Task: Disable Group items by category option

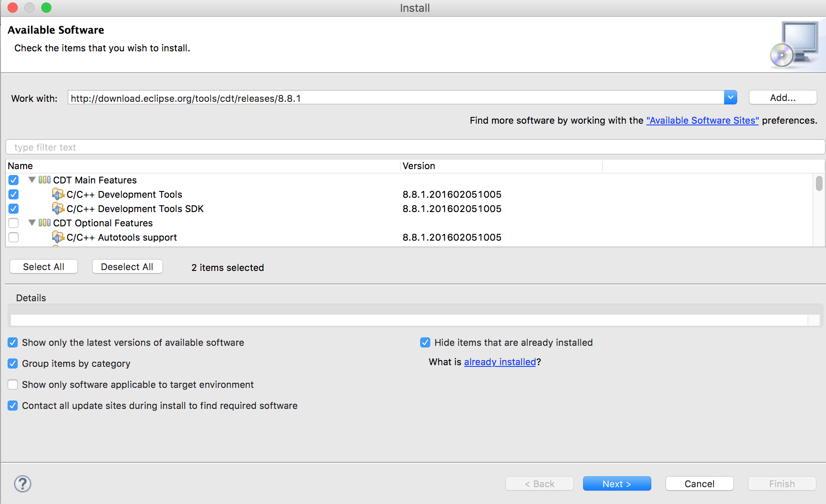Action: coord(13,363)
